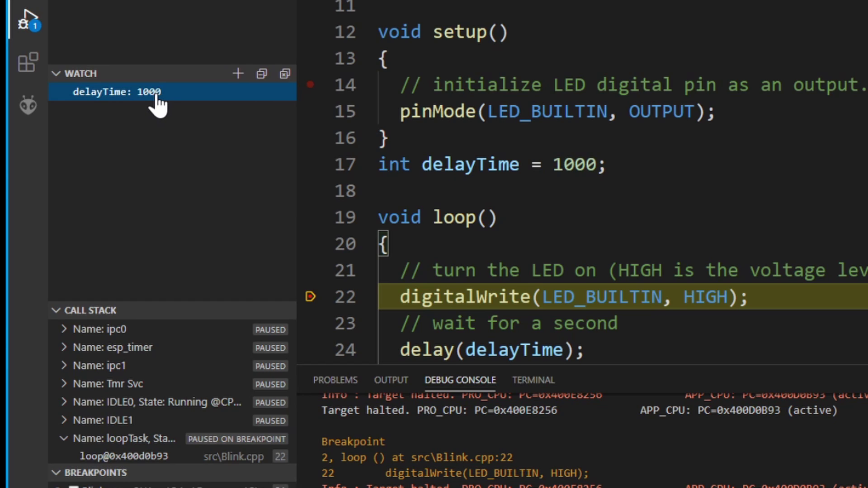Open the PROBLEMS tab
Image resolution: width=868 pixels, height=488 pixels.
point(335,380)
